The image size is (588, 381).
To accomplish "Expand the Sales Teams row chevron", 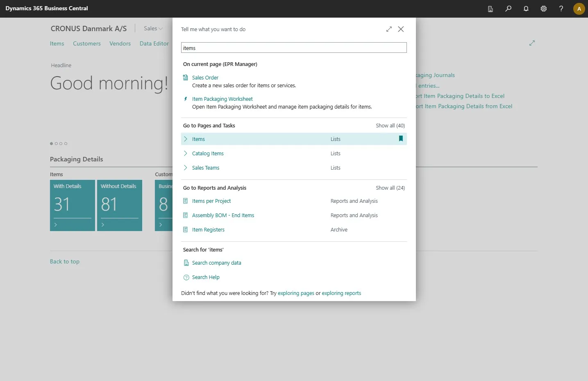I will coord(186,168).
